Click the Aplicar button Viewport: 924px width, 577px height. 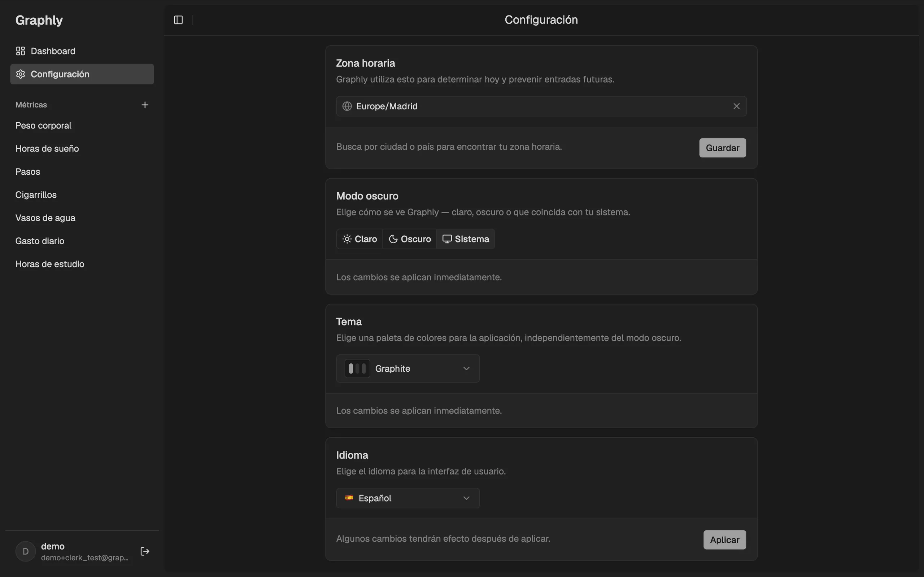click(x=724, y=539)
